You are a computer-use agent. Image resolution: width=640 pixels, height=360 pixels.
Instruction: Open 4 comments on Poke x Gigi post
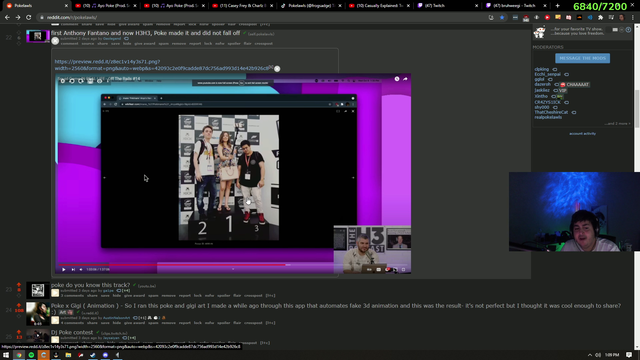[x=72, y=322]
